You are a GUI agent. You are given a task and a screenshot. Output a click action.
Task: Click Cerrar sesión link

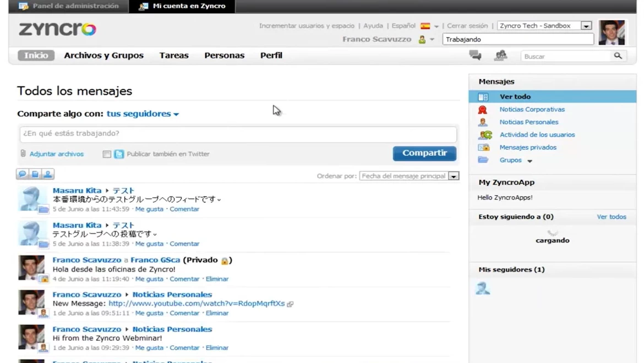pyautogui.click(x=467, y=26)
